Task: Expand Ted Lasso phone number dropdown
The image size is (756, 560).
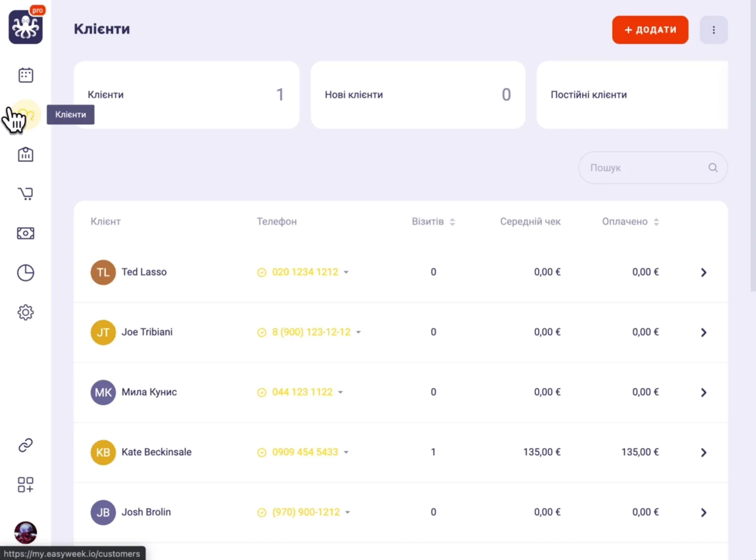Action: click(346, 272)
